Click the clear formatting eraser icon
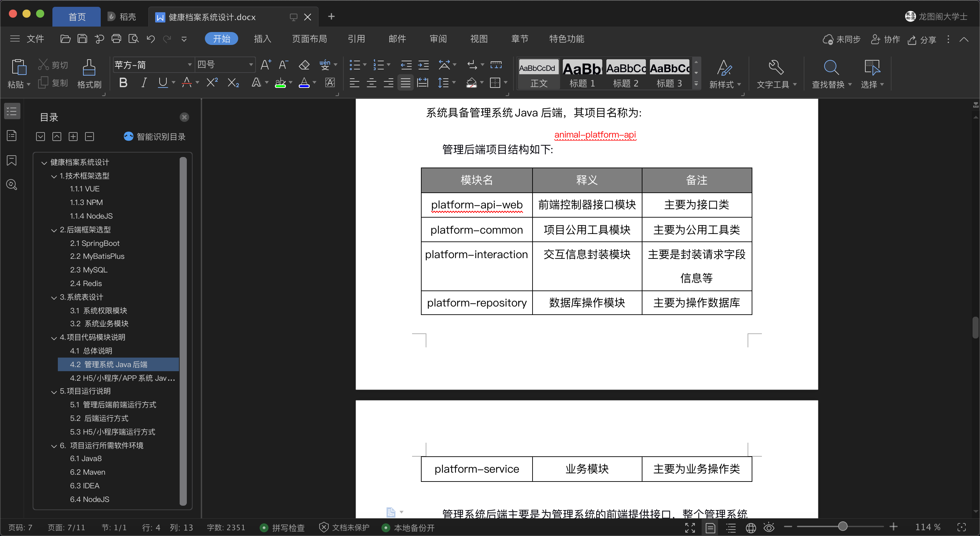The image size is (980, 536). [x=304, y=65]
